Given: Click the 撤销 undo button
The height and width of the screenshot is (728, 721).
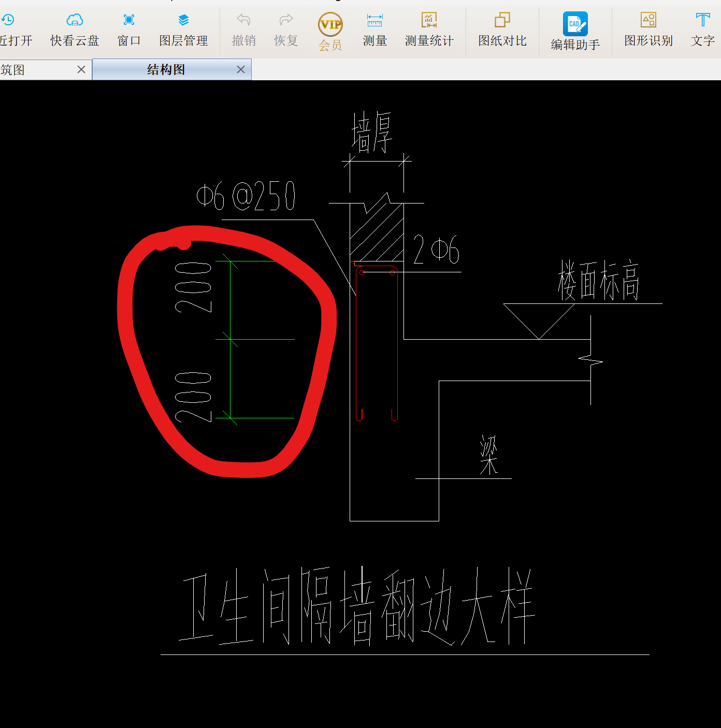Looking at the screenshot, I should (243, 30).
